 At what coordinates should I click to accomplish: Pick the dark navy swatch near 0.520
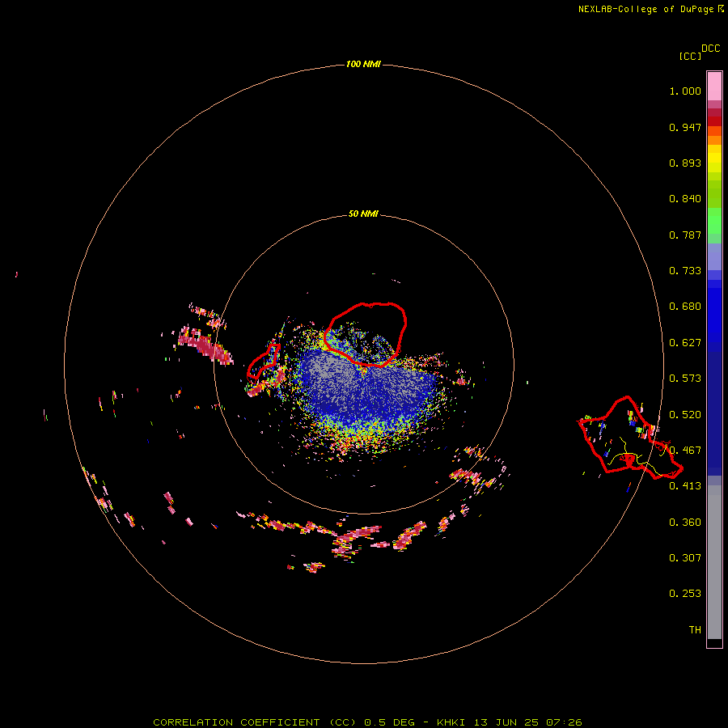(x=714, y=408)
